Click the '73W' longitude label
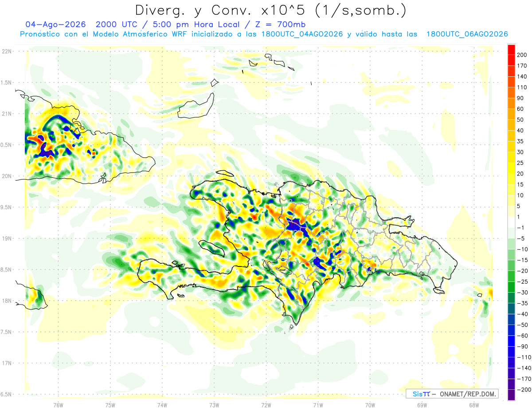The image size is (532, 411). pyautogui.click(x=214, y=405)
